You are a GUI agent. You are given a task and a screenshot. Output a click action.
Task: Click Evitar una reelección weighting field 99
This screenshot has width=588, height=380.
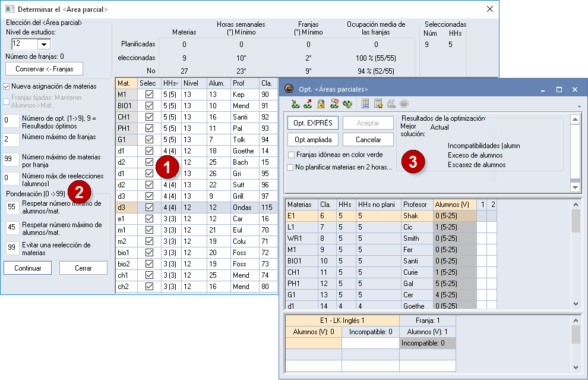[12, 248]
